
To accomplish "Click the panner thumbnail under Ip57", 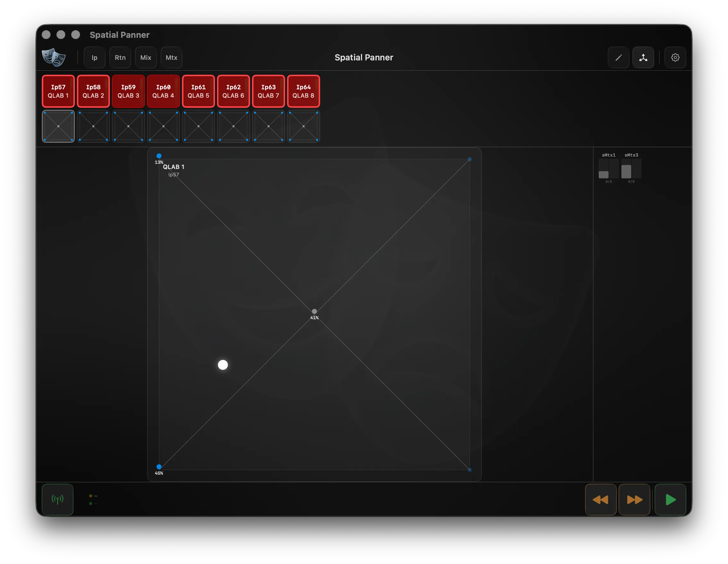I will pyautogui.click(x=58, y=126).
